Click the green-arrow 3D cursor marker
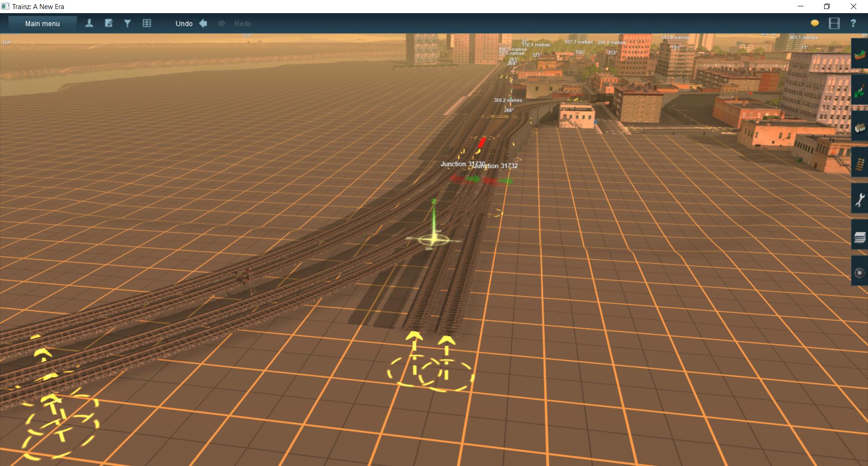868x466 pixels. [x=434, y=239]
